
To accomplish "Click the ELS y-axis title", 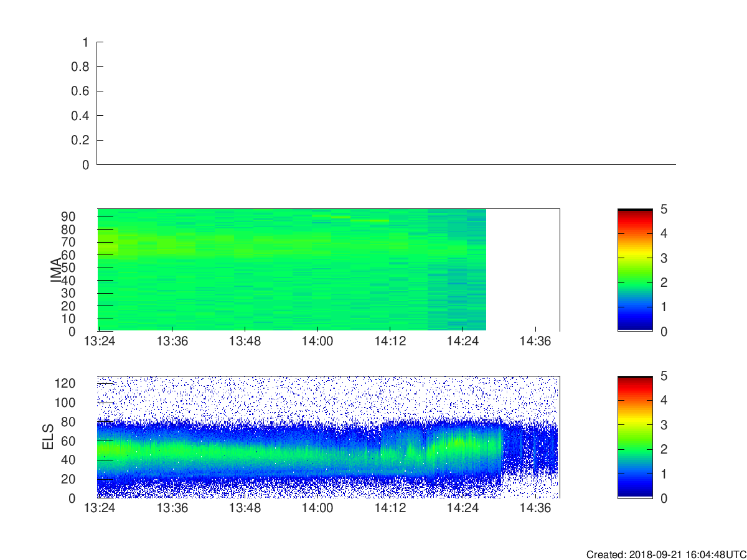I will pyautogui.click(x=47, y=437).
